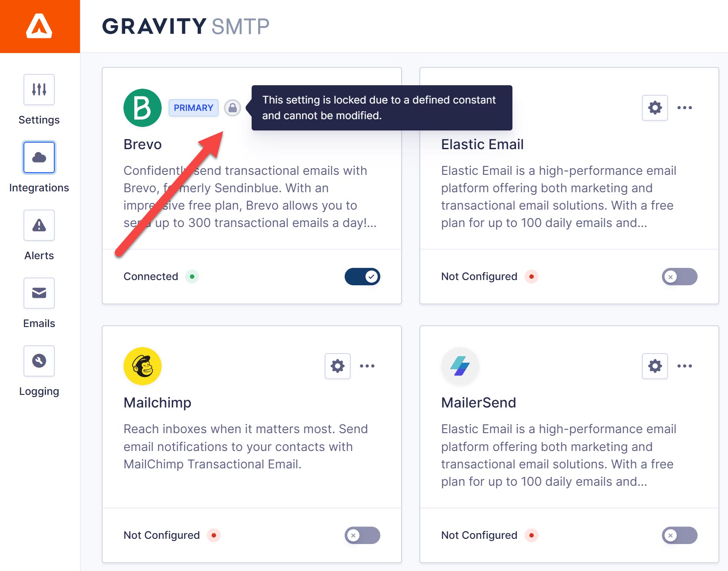Open the Emails envelope icon
728x571 pixels.
point(39,293)
